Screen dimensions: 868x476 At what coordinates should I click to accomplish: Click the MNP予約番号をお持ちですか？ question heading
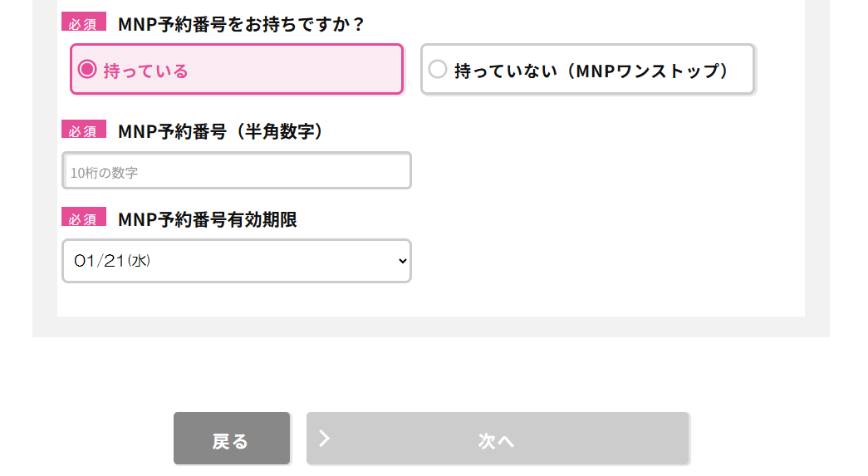click(x=241, y=24)
